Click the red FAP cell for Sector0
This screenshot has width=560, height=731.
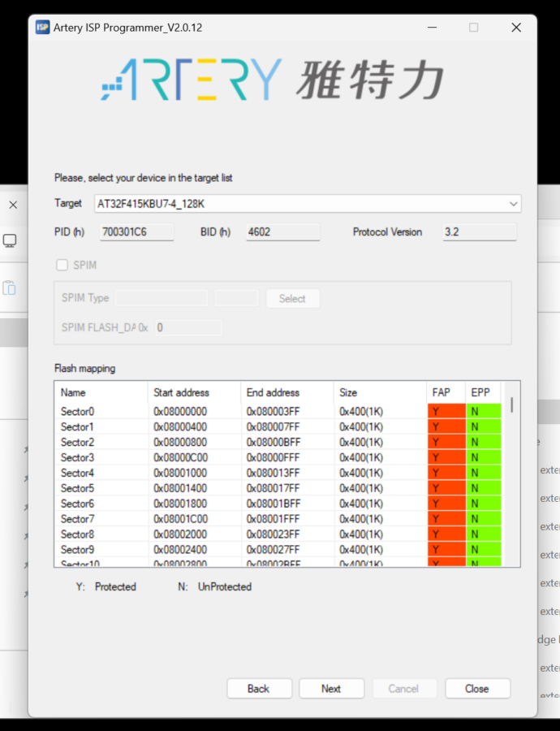(446, 412)
